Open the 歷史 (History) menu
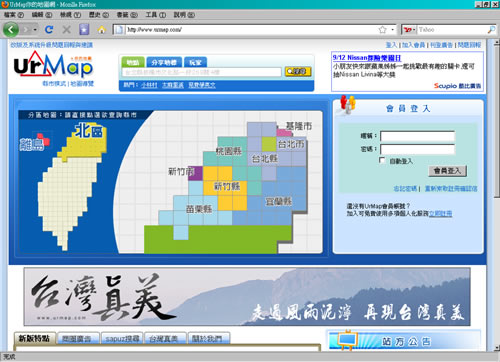Viewport: 500px width, 362px height. 99,15
